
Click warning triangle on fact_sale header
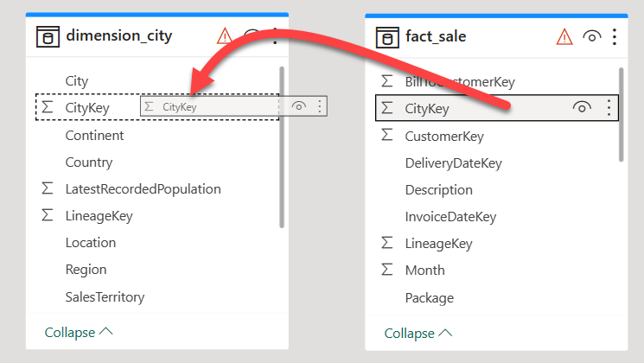point(564,37)
